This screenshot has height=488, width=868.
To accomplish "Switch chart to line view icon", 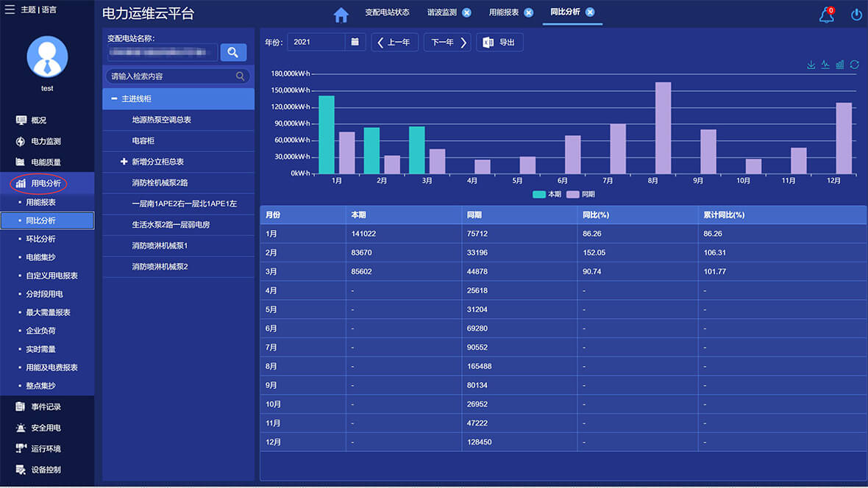I will tap(825, 65).
